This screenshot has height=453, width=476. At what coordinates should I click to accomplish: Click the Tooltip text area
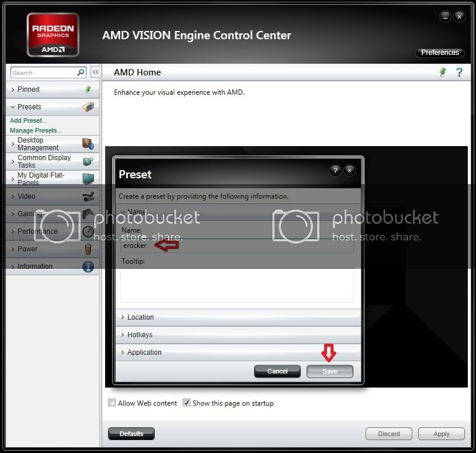(x=237, y=285)
